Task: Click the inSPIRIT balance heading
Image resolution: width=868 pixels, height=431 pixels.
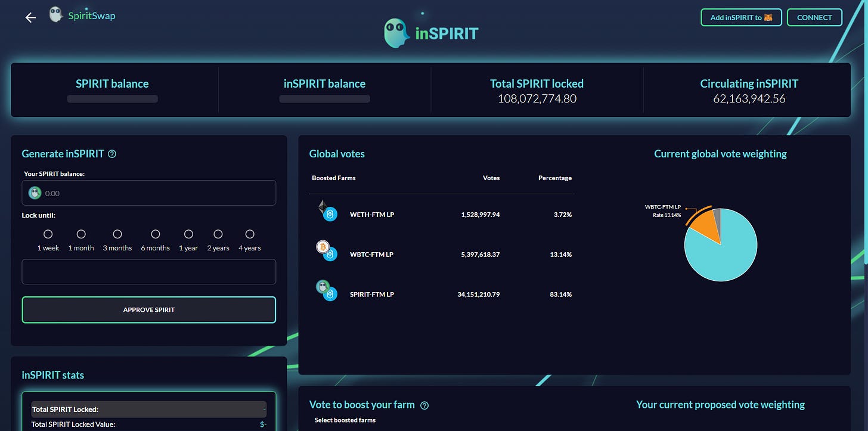Action: tap(324, 84)
